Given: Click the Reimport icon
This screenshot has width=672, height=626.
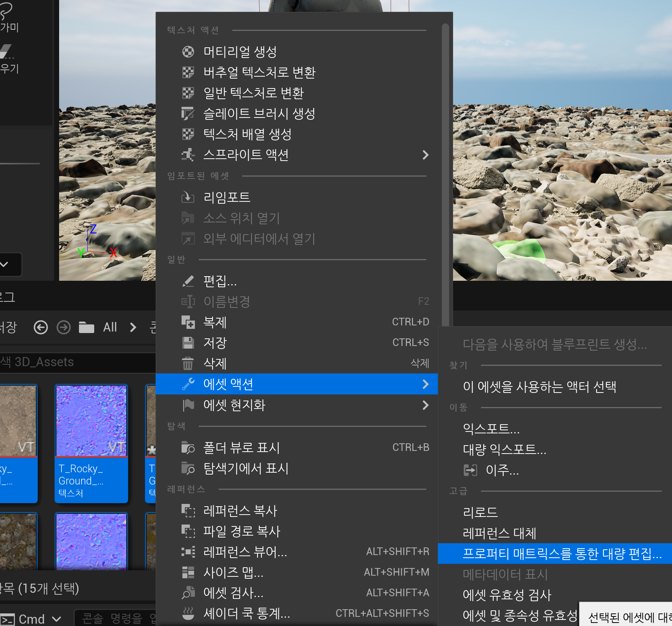Looking at the screenshot, I should pos(188,197).
